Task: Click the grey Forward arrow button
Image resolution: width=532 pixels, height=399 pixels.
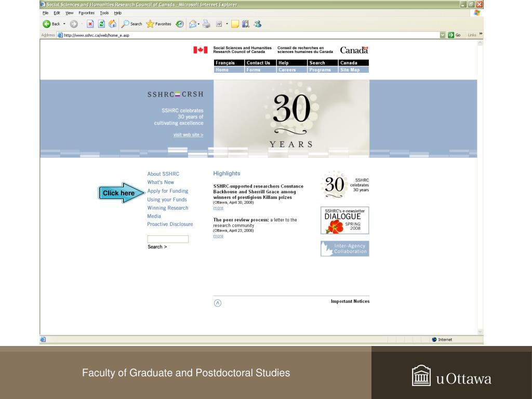Action: (x=74, y=24)
